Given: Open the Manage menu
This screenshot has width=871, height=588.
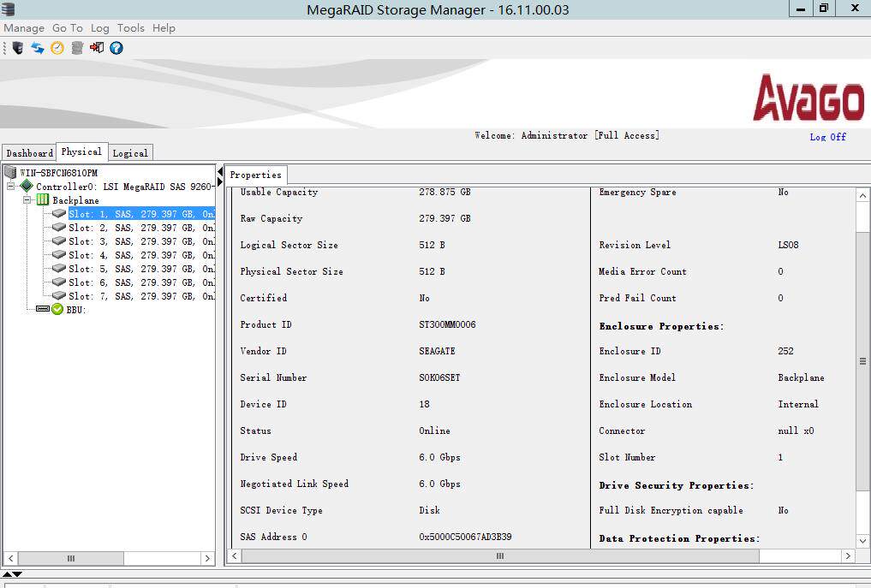Looking at the screenshot, I should [24, 27].
